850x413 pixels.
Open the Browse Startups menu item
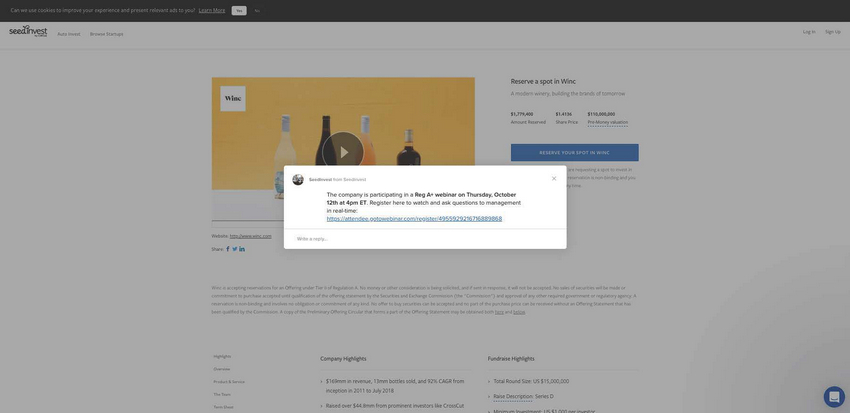click(x=107, y=34)
